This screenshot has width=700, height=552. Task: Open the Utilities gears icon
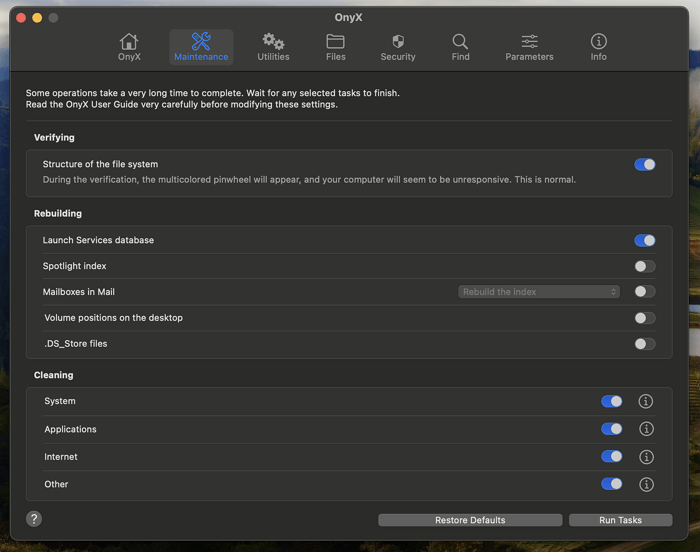point(273,42)
